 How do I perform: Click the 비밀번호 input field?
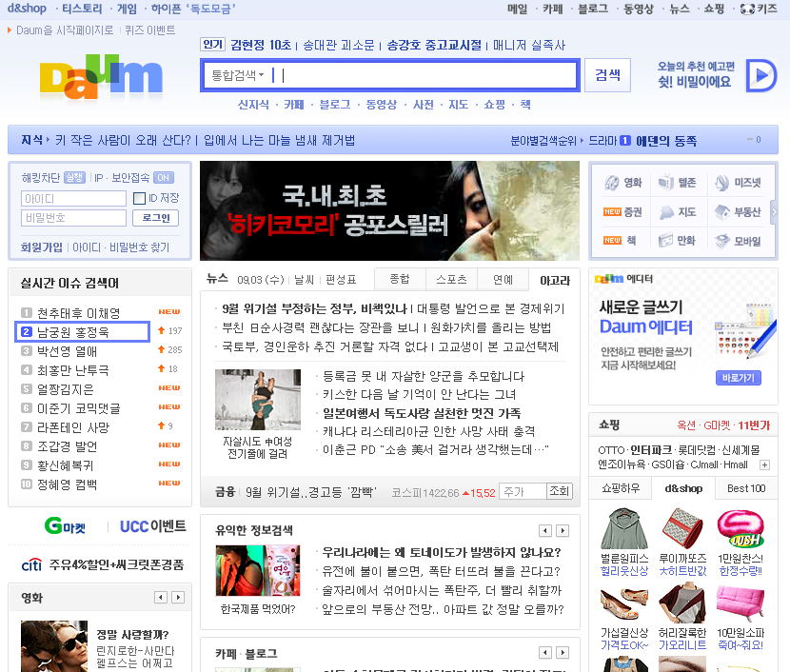73,218
